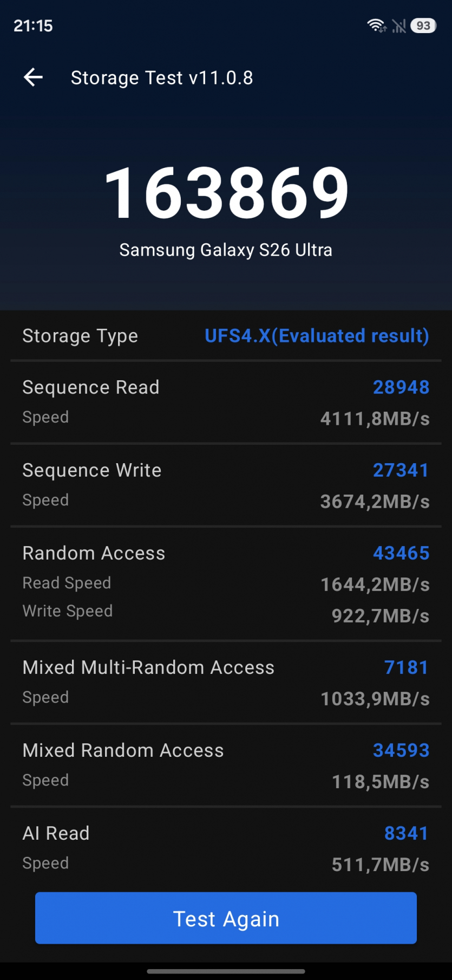
Task: Tap the Random Access score 43465
Action: coord(401,553)
